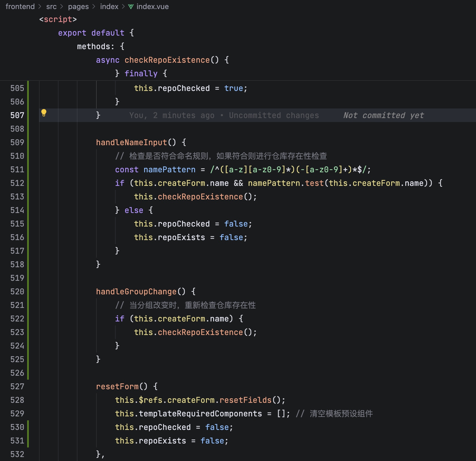
Task: Click the Chinese comment on line 510
Action: point(221,156)
